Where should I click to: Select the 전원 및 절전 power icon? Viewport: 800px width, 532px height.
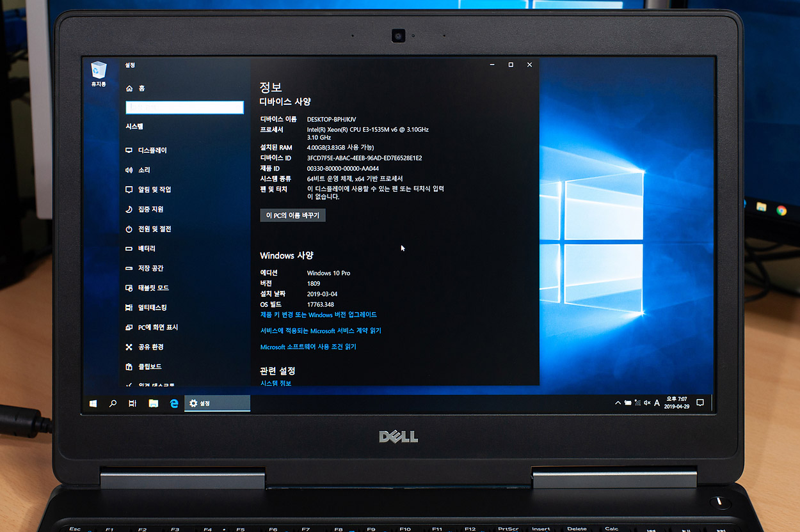coord(129,229)
